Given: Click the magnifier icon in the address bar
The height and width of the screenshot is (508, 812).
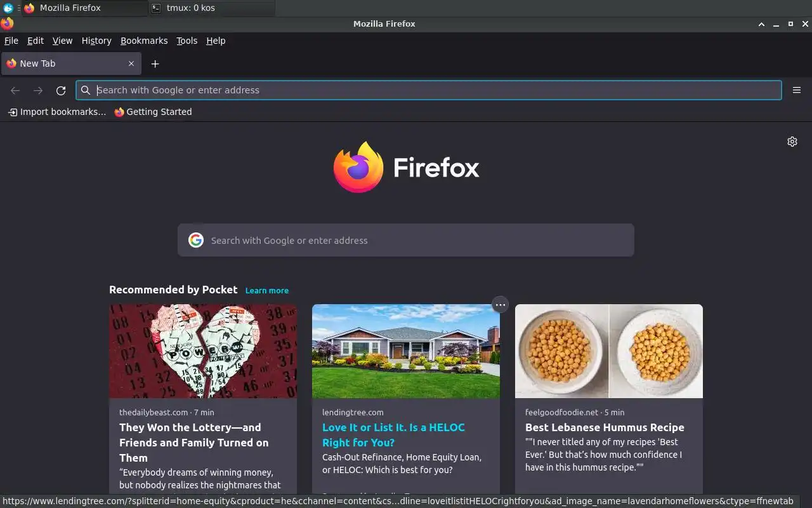Looking at the screenshot, I should 86,90.
